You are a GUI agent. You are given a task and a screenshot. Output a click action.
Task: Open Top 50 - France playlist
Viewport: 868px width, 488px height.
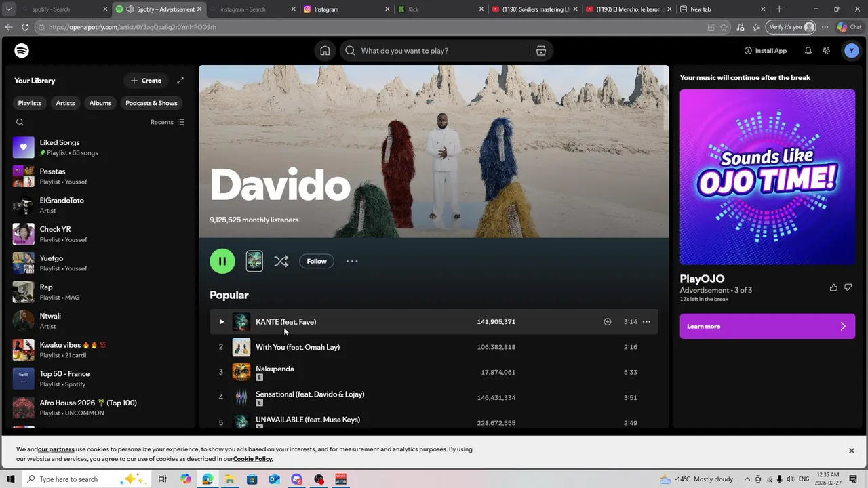[x=99, y=379]
